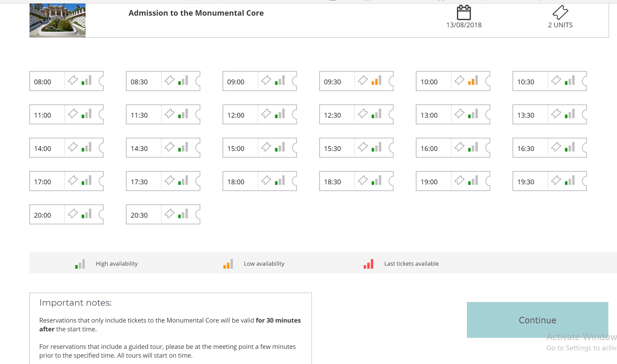Click the 20:30 time label
The width and height of the screenshot is (617, 364).
[x=139, y=215]
